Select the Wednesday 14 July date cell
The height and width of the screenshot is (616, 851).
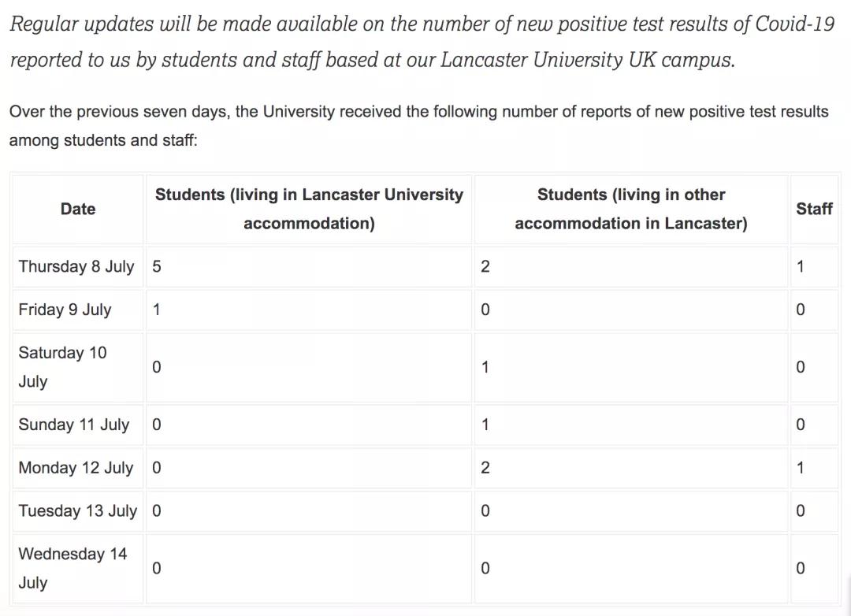(72, 568)
